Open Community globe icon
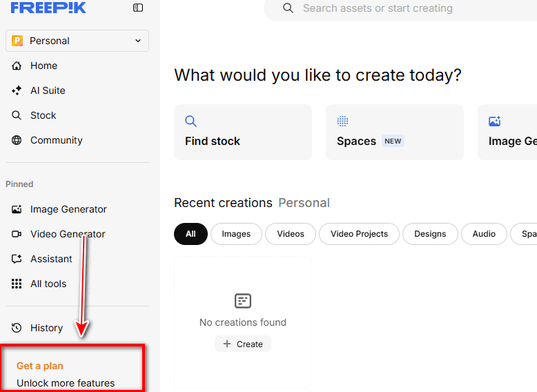537x392 pixels. (x=17, y=140)
